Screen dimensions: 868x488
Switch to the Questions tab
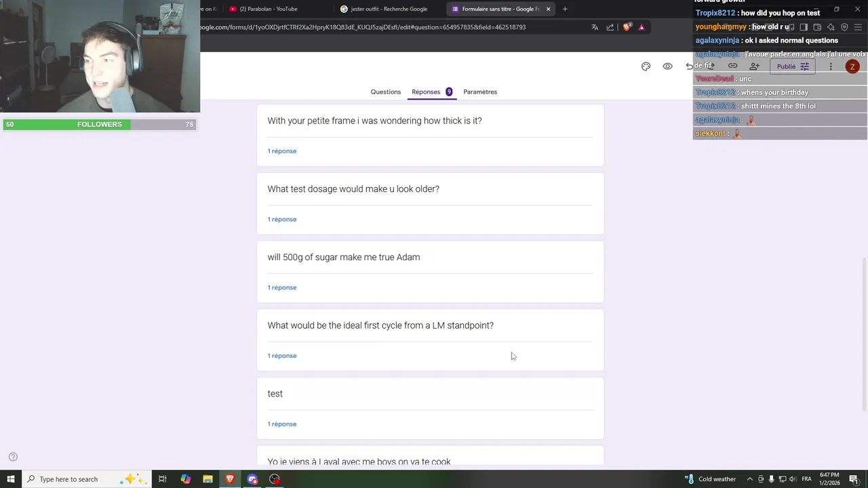pyautogui.click(x=385, y=91)
